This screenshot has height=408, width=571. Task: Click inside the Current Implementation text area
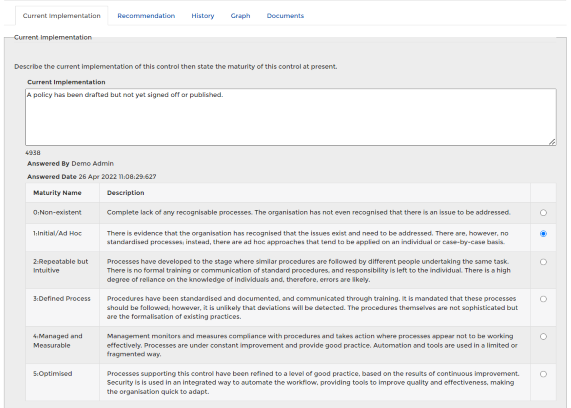(x=291, y=117)
